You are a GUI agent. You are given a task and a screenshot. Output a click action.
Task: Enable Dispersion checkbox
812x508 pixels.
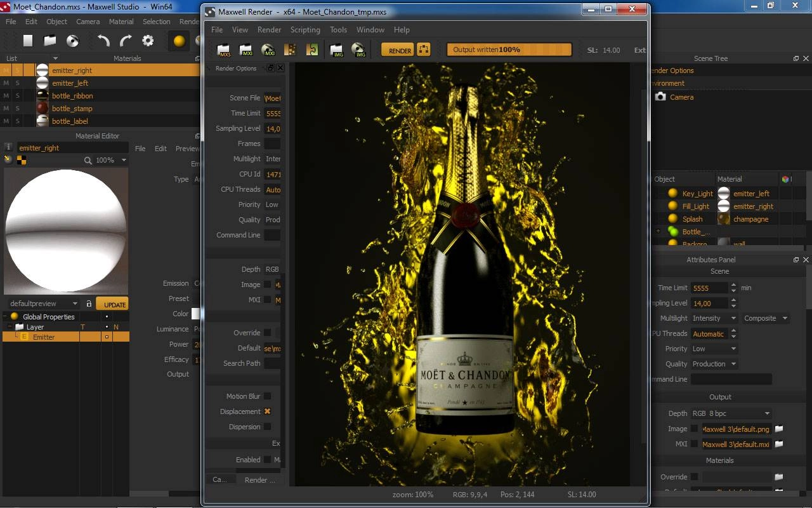[268, 427]
